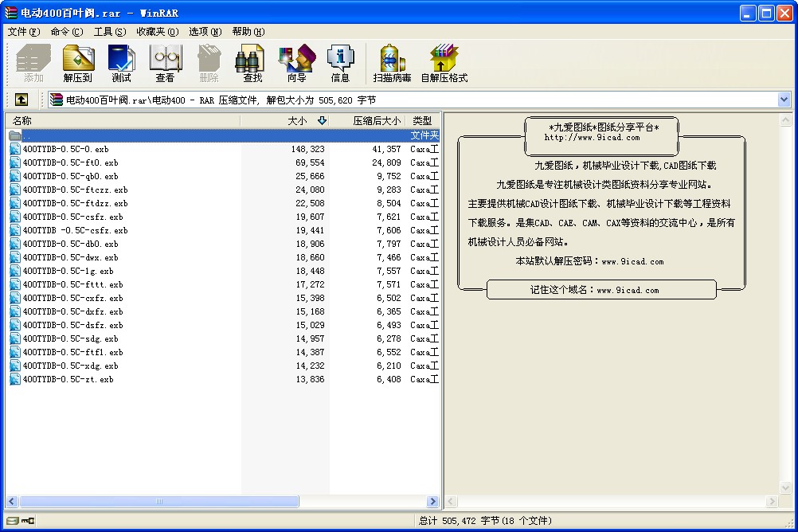
Task: Expand the archive path dropdown
Action: (784, 100)
